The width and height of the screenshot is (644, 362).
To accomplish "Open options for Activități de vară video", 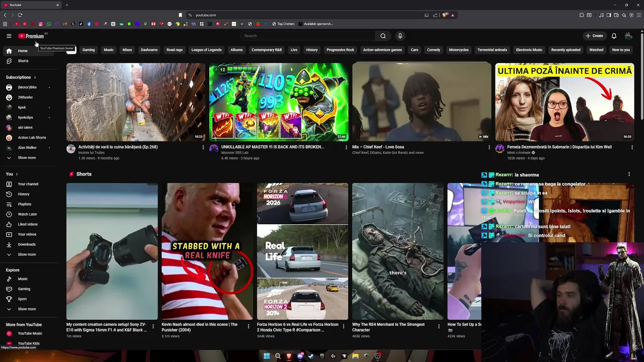I will [x=203, y=147].
